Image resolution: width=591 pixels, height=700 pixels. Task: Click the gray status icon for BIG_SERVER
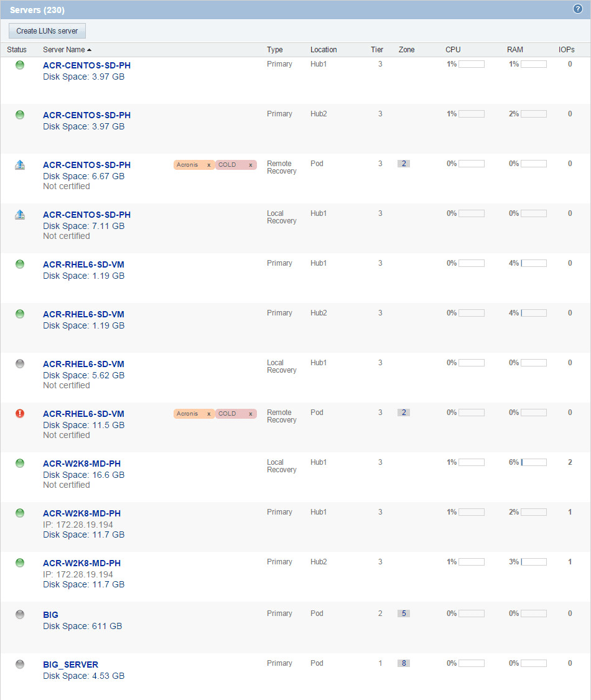coord(20,664)
